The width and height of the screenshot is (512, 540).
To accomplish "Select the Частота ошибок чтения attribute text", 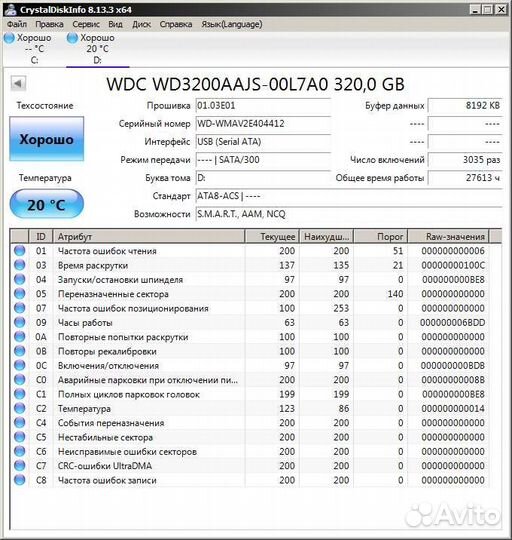I will coord(107,251).
